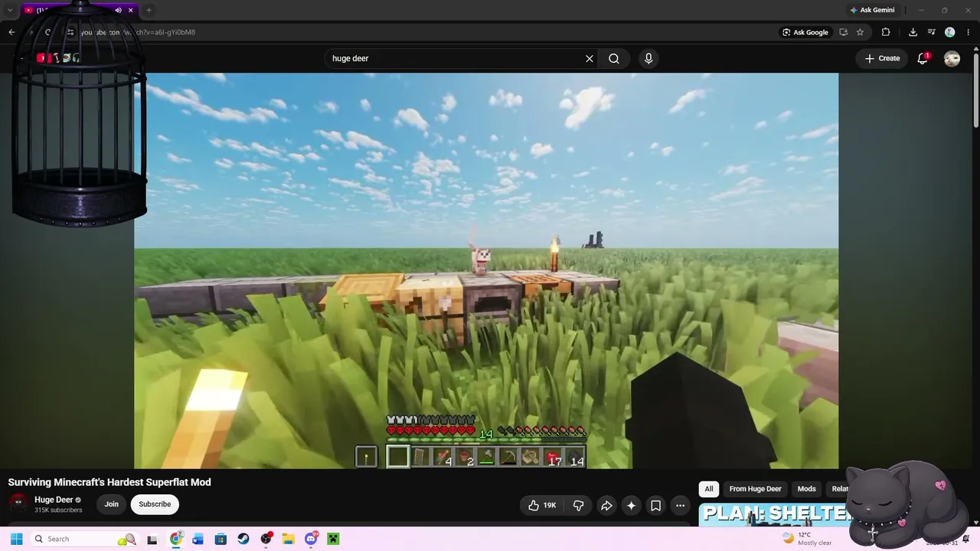Open the browser Extensions puzzle icon
980x551 pixels.
tap(886, 32)
